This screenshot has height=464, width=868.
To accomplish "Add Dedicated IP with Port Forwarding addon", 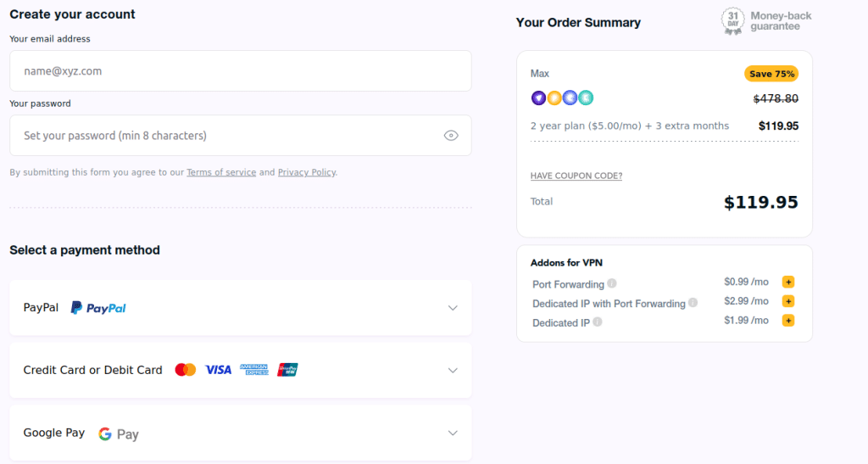I will pos(788,301).
